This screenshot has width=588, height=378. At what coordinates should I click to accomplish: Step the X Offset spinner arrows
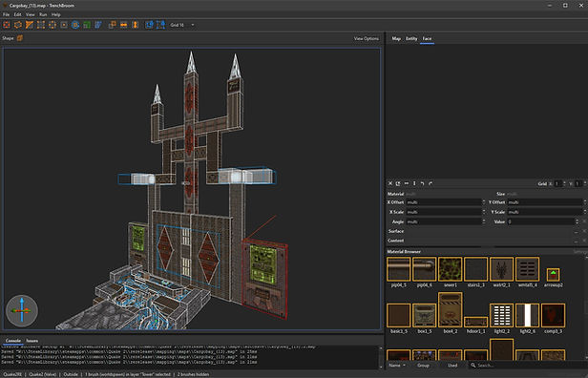(483, 202)
